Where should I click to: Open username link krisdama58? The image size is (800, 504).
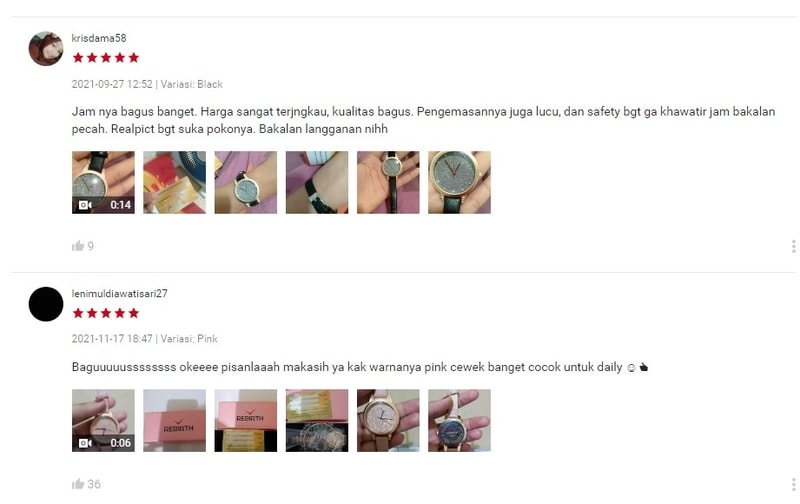[x=99, y=38]
